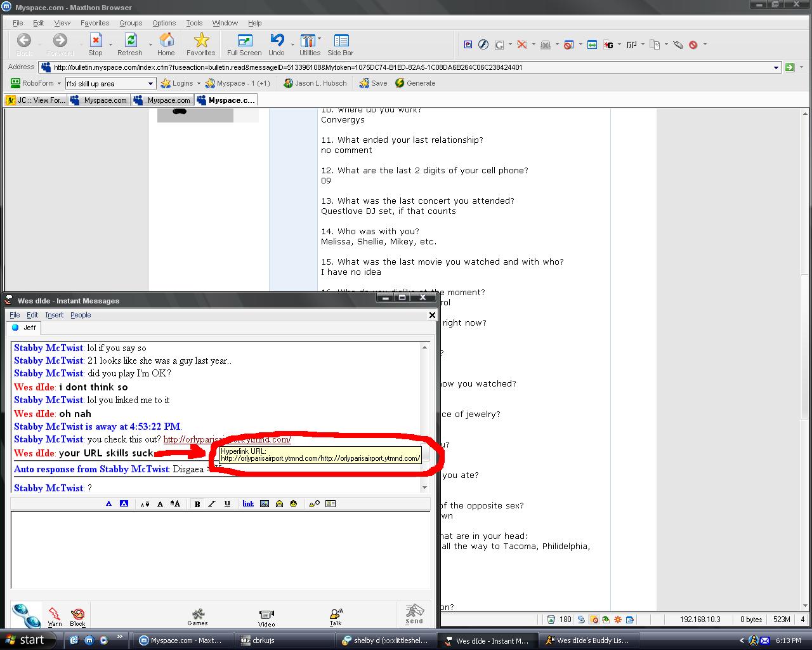Open the RoboForm search field dropdown
Viewport: 812px width, 650px height.
[150, 84]
